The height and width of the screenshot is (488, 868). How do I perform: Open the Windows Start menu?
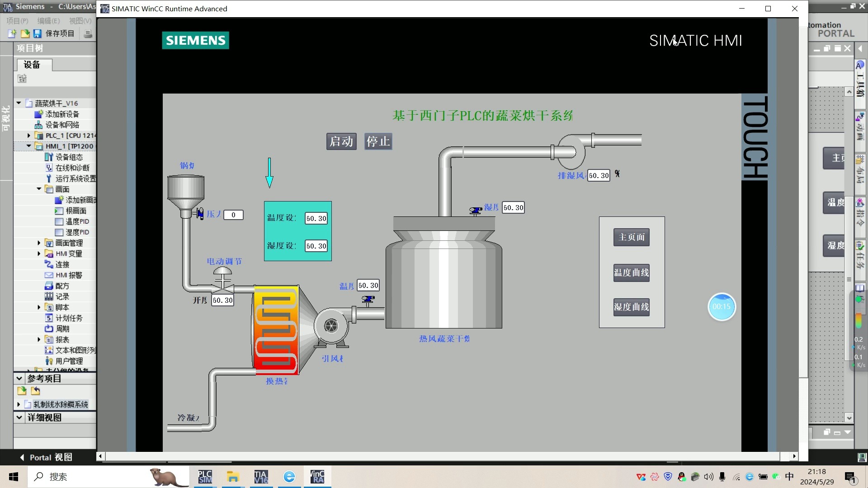(14, 477)
